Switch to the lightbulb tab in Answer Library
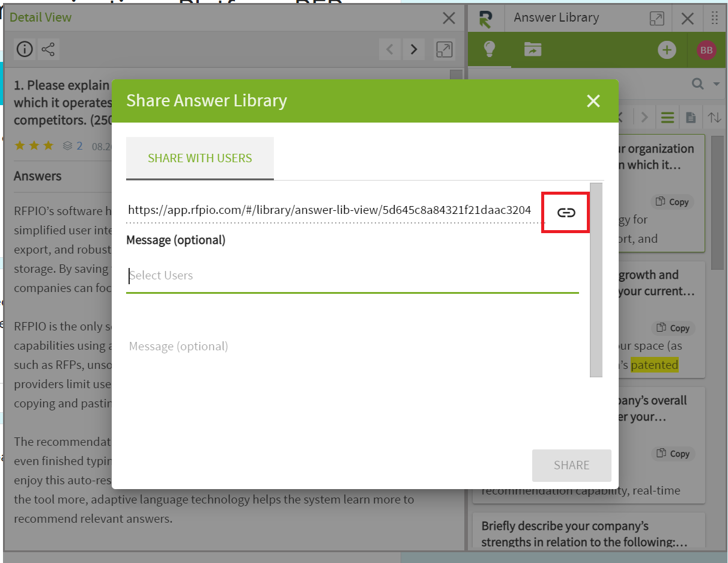 coord(490,49)
